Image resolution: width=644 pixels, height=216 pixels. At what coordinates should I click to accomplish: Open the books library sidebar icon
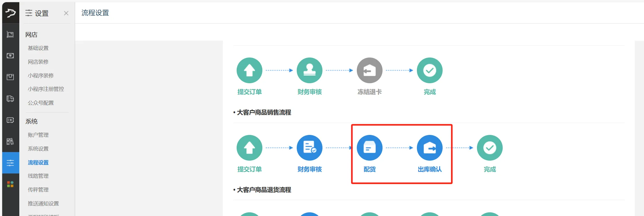click(10, 141)
